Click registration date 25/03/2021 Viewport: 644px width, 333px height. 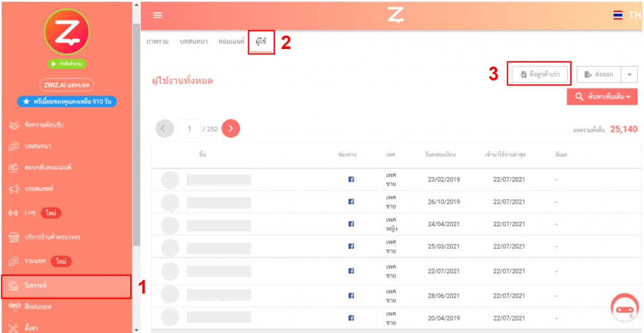pos(443,246)
